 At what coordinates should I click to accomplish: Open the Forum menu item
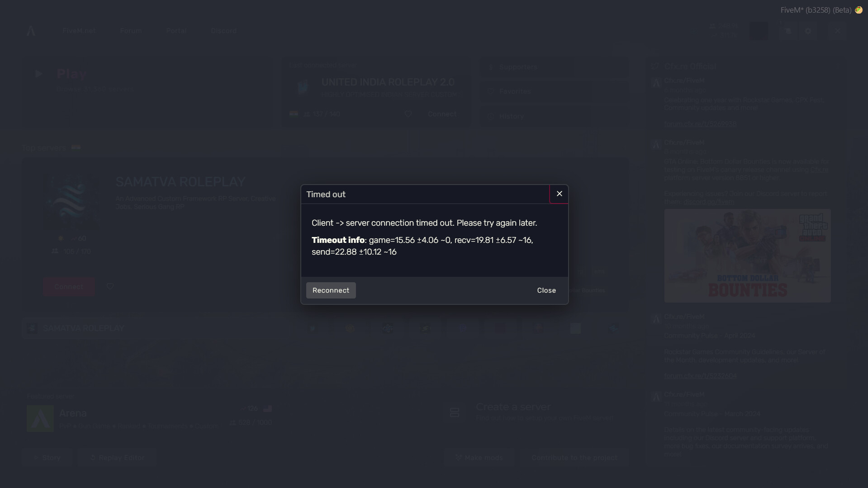tap(131, 31)
